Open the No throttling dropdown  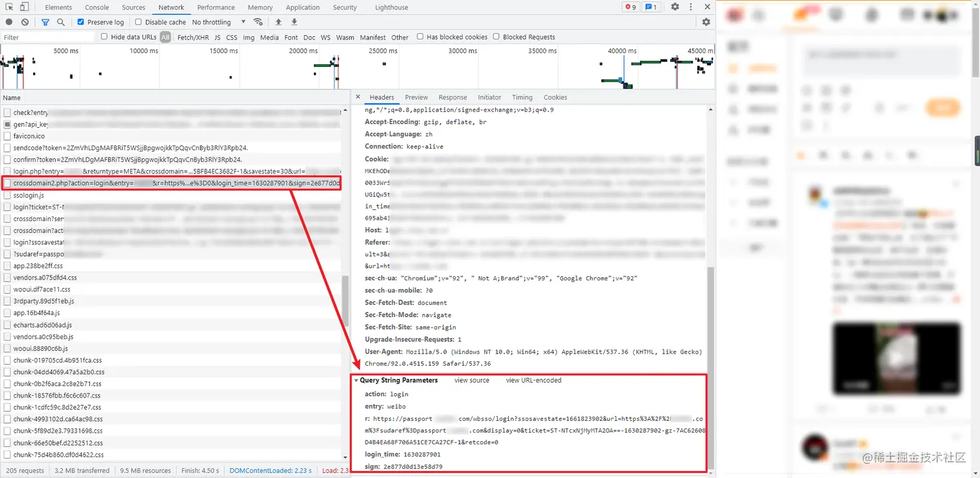click(x=218, y=22)
